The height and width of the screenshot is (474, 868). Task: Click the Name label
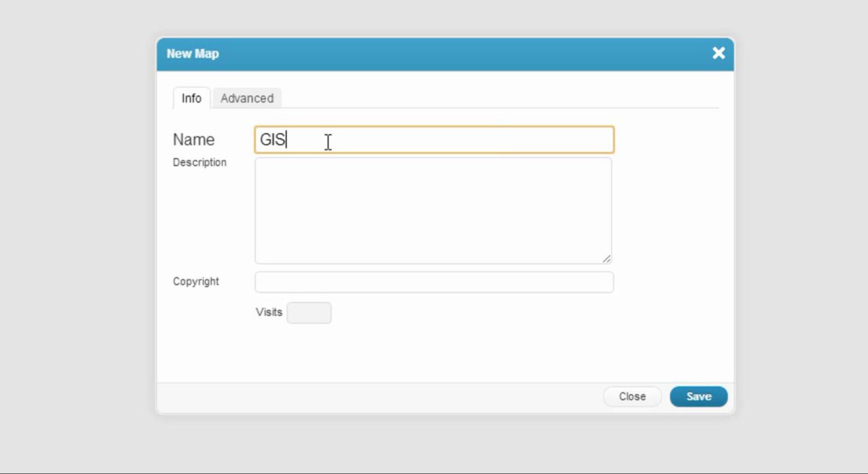pos(193,140)
